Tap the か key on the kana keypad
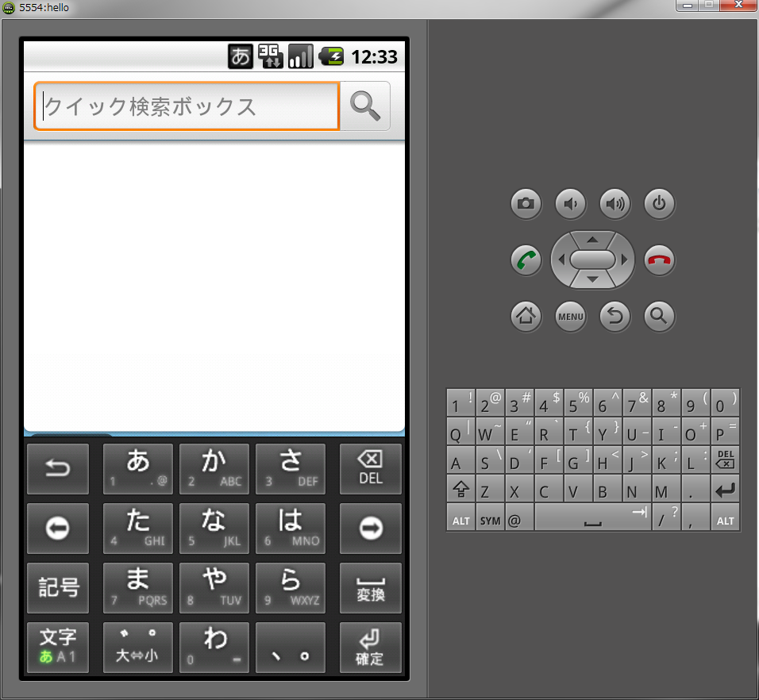This screenshot has height=700, width=759. pyautogui.click(x=214, y=469)
